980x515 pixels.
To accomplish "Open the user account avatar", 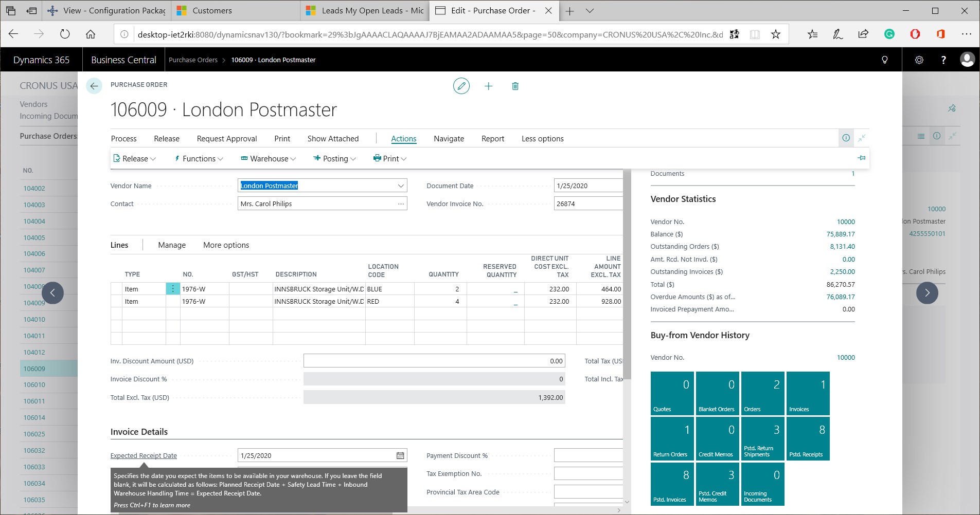I will pos(967,60).
